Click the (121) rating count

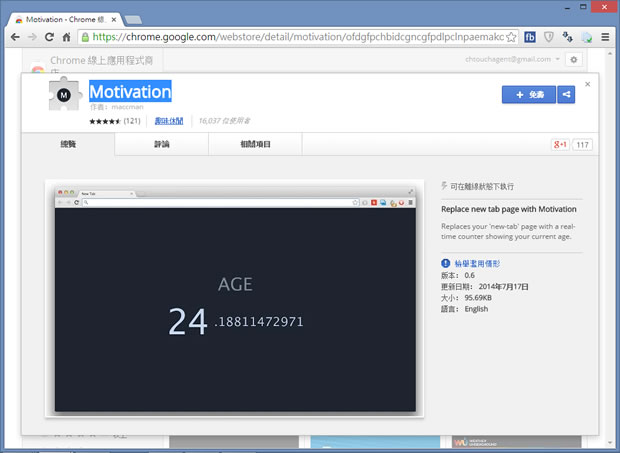point(132,121)
